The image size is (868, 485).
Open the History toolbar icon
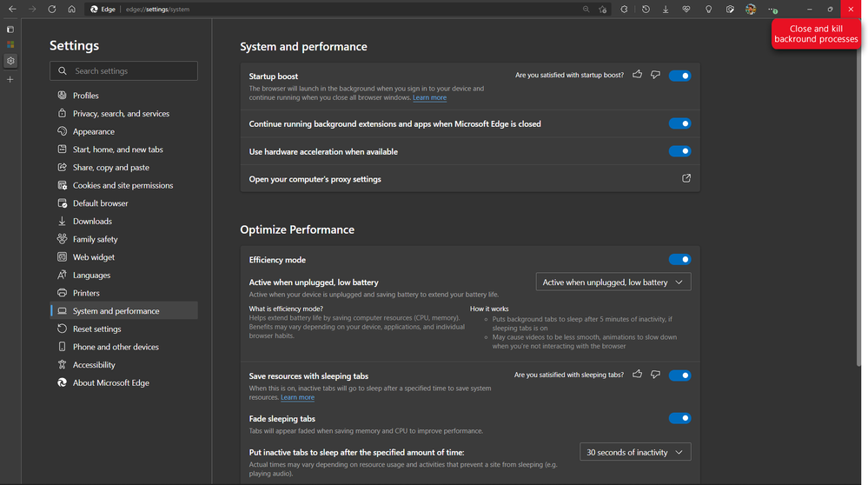coord(646,9)
